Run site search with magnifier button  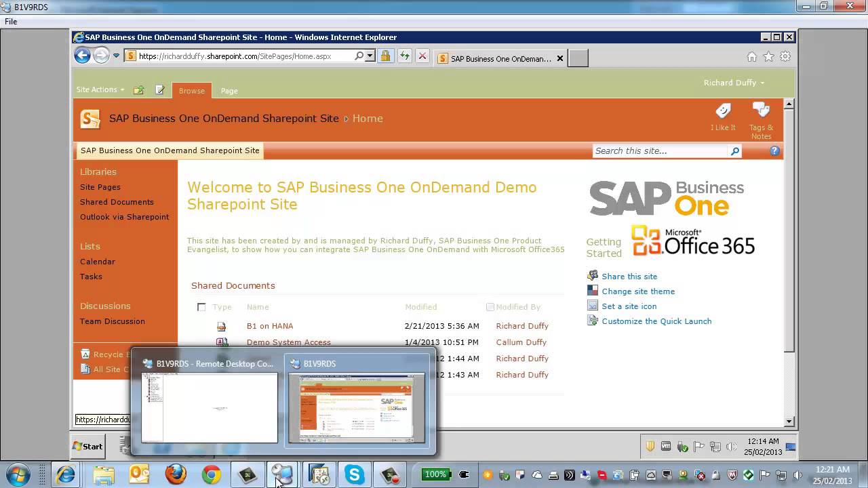click(x=734, y=151)
